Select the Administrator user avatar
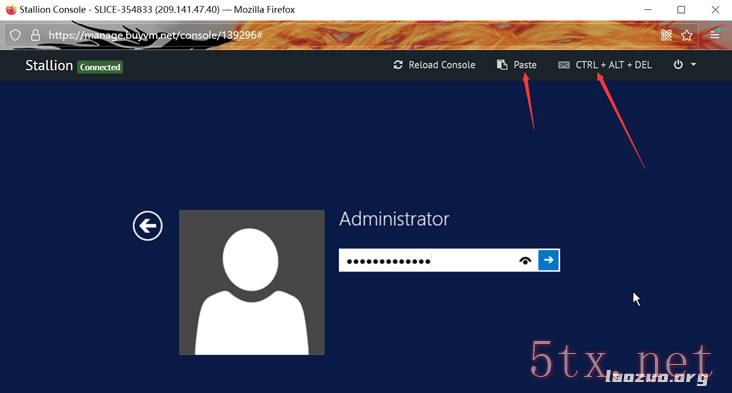 252,282
